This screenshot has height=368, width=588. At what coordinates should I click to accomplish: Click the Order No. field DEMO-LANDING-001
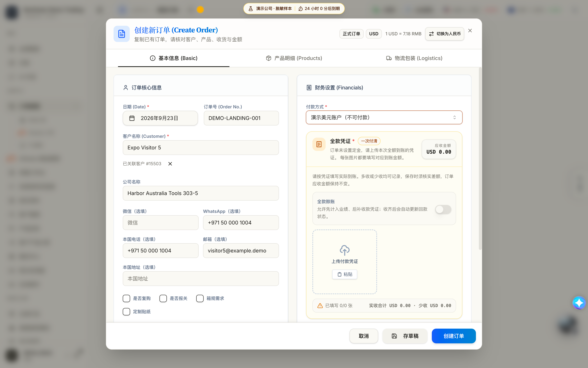[x=241, y=118]
